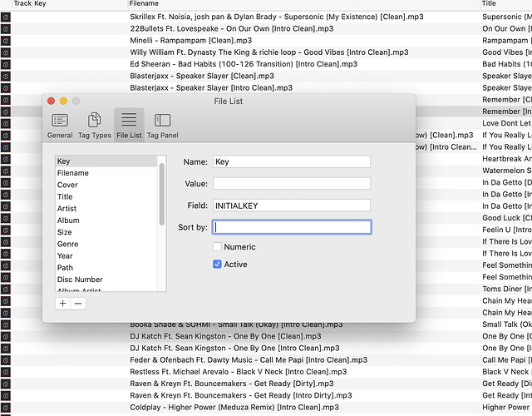532x416 pixels.
Task: Click the disc icon for Get Ready [Intro Dirty] row
Action: 6,396
